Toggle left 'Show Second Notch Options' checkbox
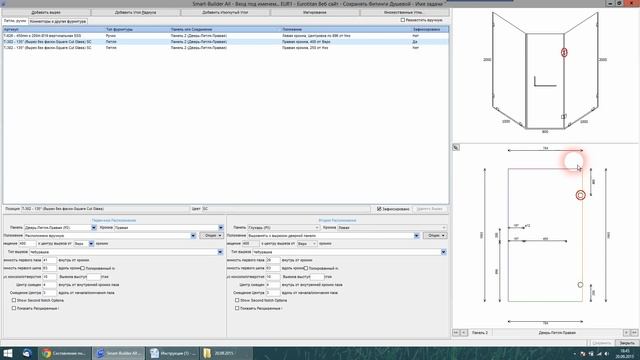Screen dimensions: 640x360 point(14,300)
